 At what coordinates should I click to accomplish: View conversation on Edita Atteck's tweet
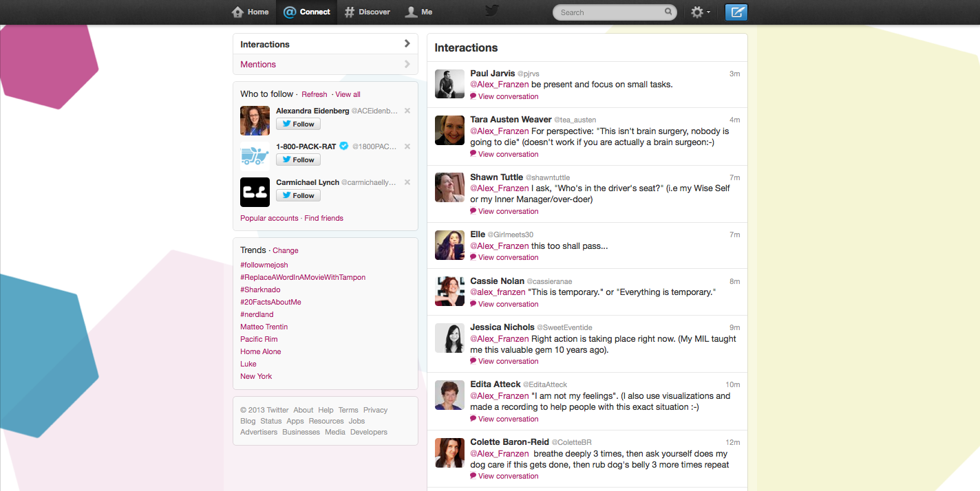[x=504, y=419]
